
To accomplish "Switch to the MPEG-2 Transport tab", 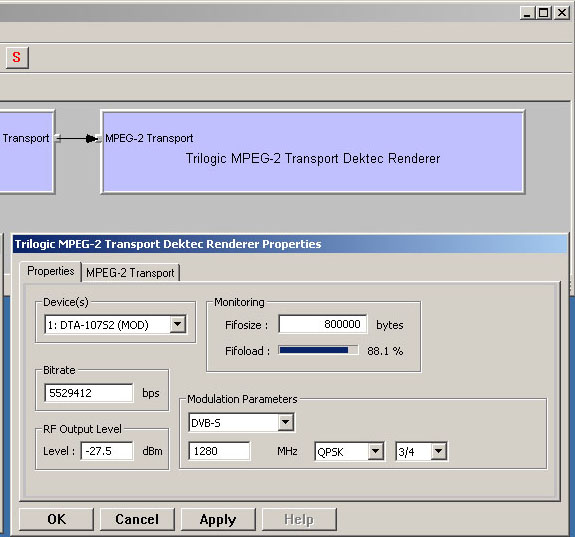I will coord(130,273).
